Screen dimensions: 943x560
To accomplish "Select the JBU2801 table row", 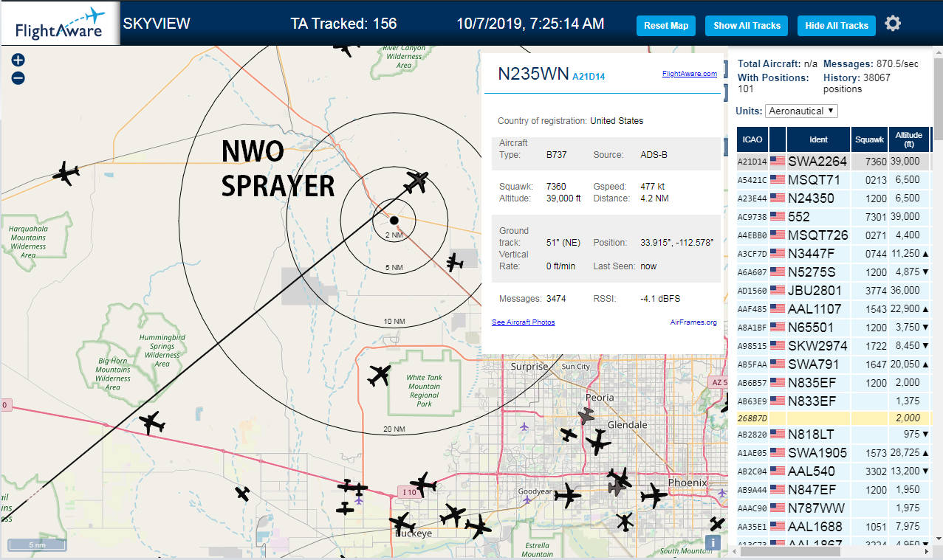I will point(833,290).
